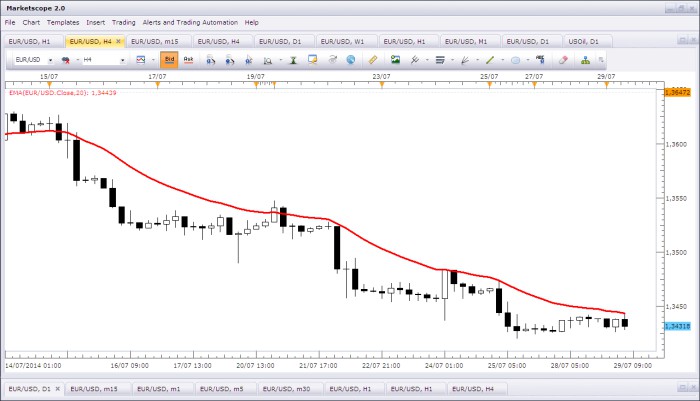Select the ABC text label tool
The image size is (700, 401).
[540, 59]
